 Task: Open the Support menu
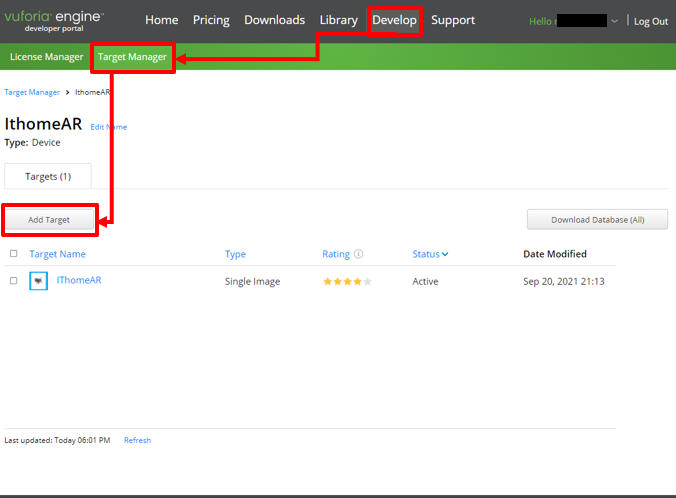[x=453, y=20]
